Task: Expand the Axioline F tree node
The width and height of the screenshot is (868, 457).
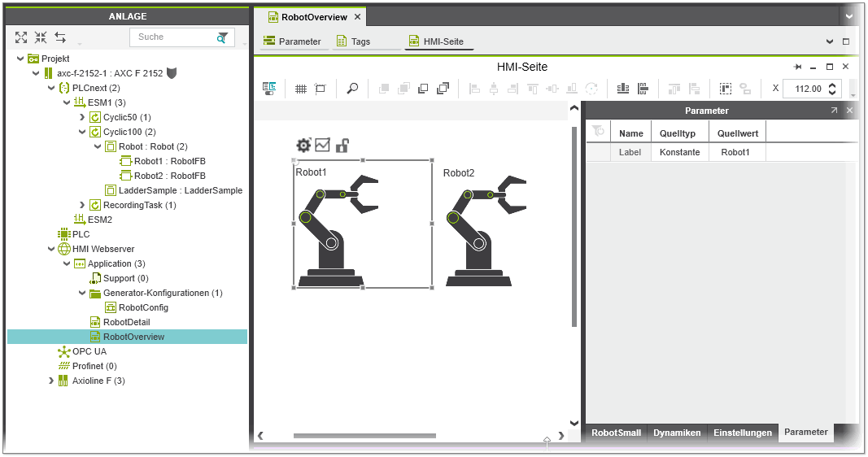Action: click(51, 381)
